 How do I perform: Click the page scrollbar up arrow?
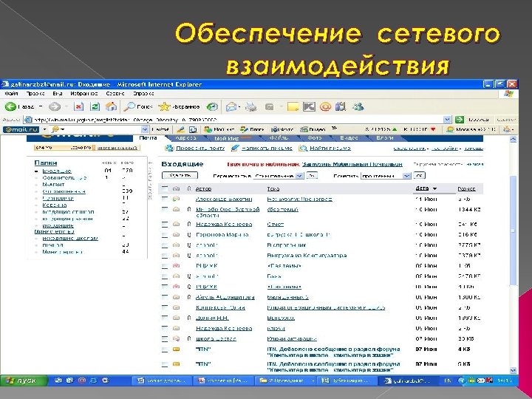tap(513, 139)
